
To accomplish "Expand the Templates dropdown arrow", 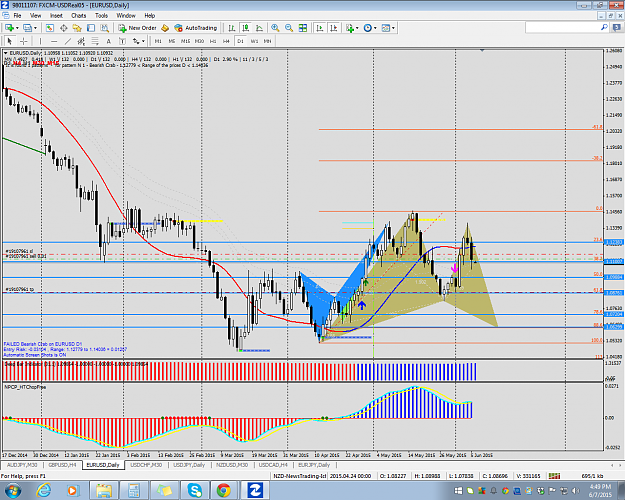I will click(393, 28).
